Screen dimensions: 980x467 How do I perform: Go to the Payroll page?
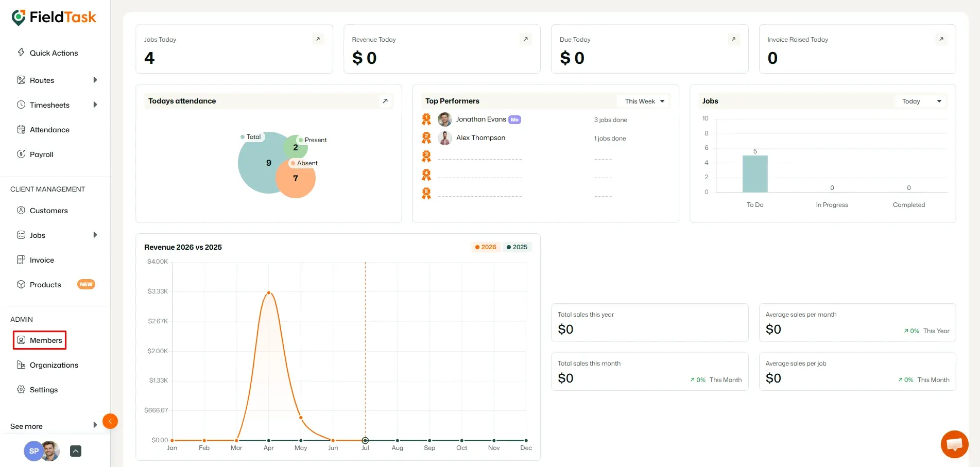(42, 154)
